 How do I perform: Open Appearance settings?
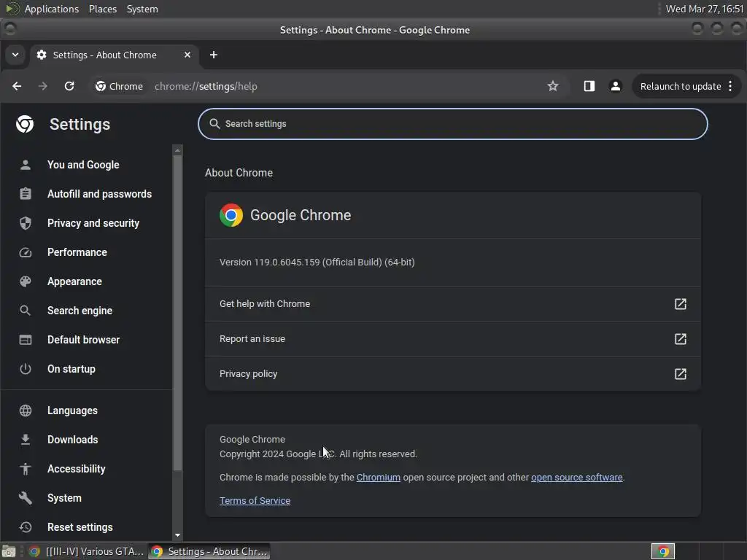coord(75,281)
